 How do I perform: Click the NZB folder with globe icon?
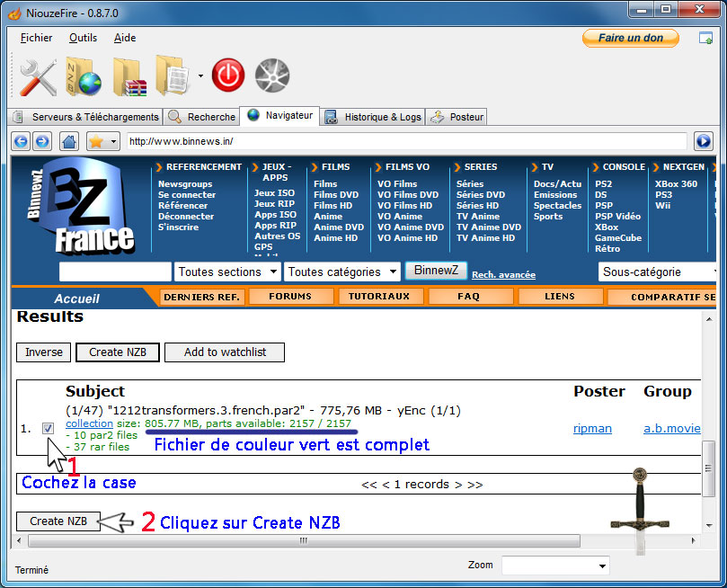tap(83, 76)
